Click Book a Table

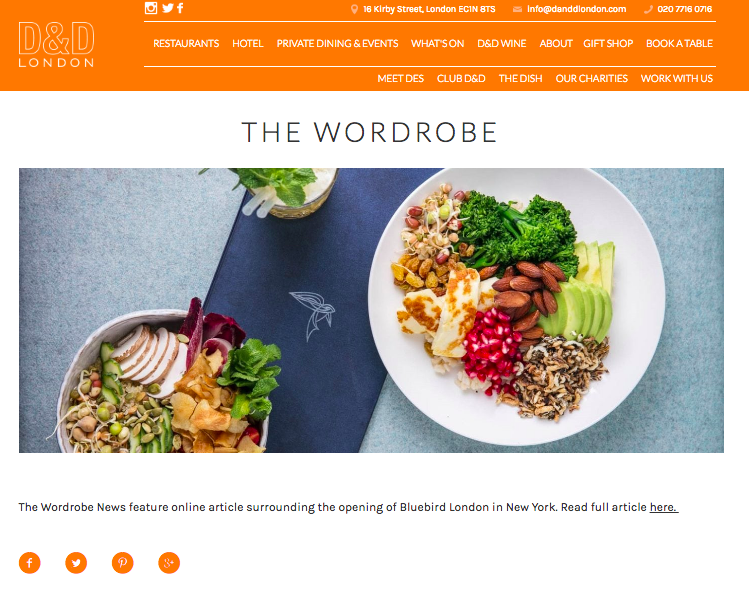pos(679,43)
